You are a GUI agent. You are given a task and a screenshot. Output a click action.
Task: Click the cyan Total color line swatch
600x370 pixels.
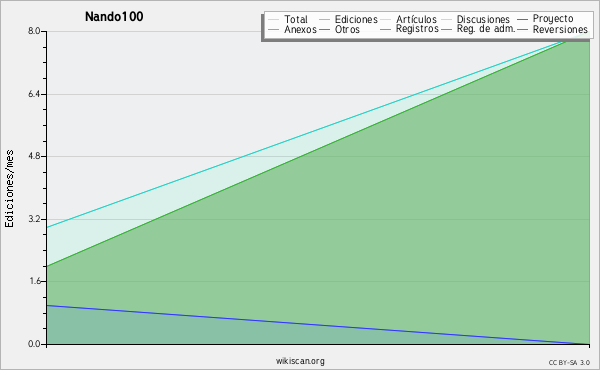click(273, 19)
